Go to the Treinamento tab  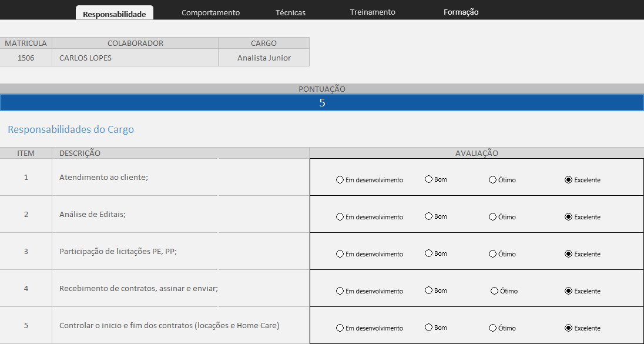point(373,12)
